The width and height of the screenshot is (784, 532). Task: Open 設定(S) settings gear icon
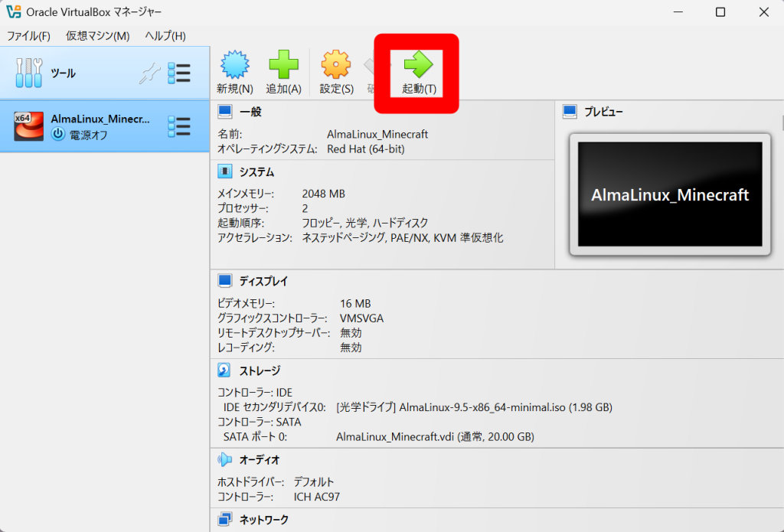336,64
